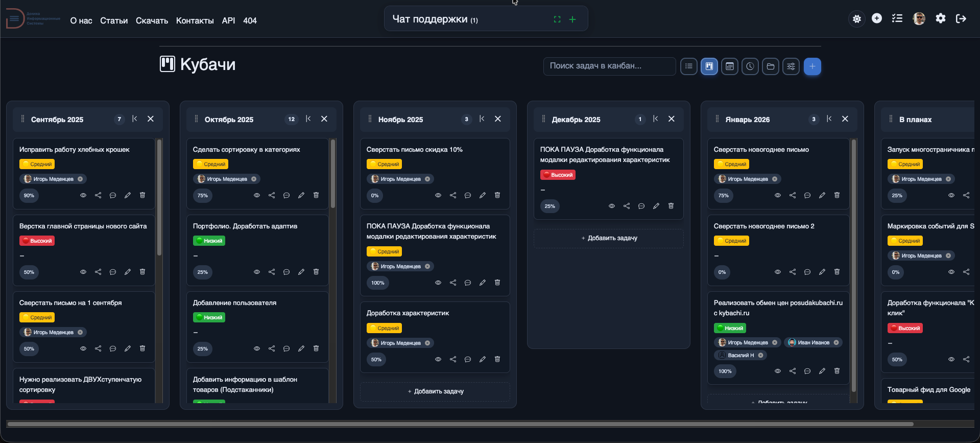View task Сверстать новогоднее письмо eye icon
This screenshot has height=443, width=980.
(x=778, y=195)
